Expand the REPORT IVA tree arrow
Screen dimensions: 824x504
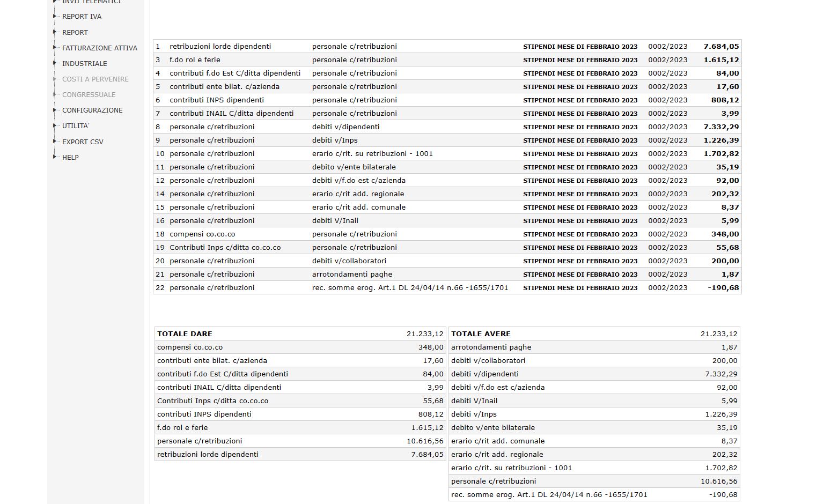click(x=55, y=16)
